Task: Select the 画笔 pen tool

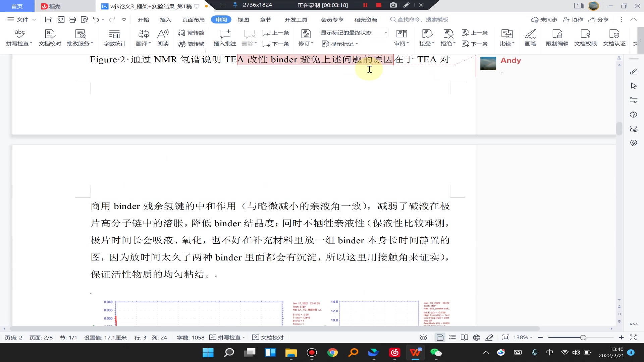Action: pyautogui.click(x=530, y=38)
